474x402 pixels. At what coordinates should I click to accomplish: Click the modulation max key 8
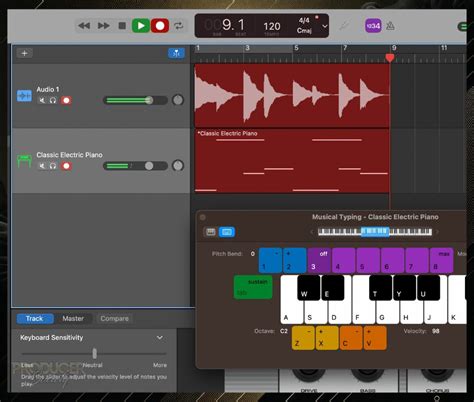[442, 260]
